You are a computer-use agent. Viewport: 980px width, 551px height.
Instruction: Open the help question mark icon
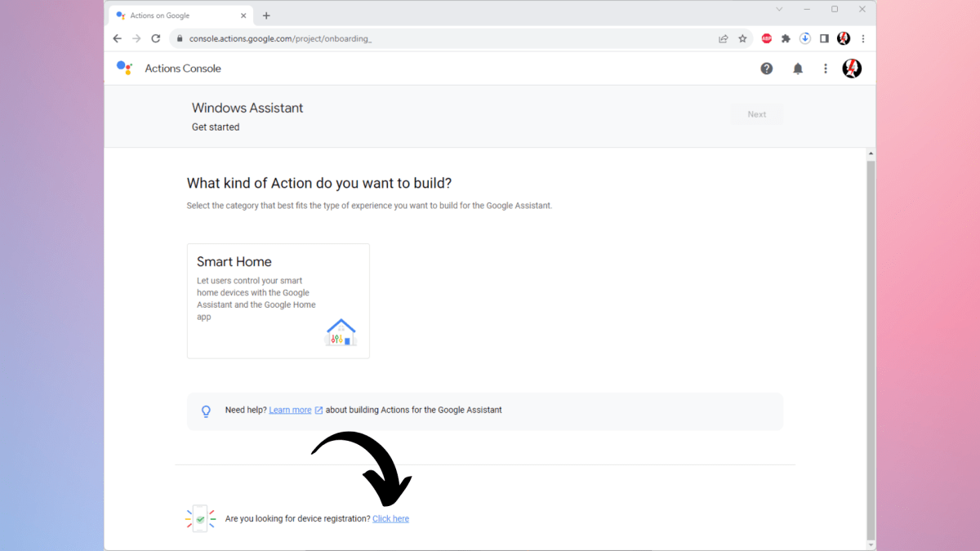click(x=767, y=69)
